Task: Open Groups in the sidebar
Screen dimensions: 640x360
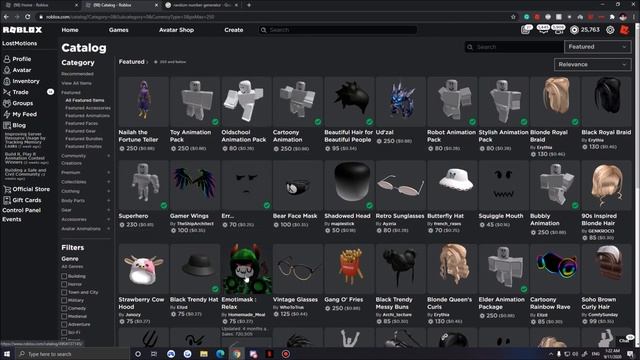Action: click(x=18, y=103)
